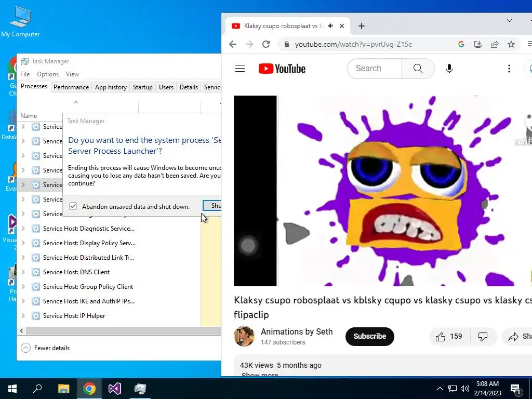Expand Service Host: IP Helper row
Screen dimensions: 532x399
pos(23,315)
